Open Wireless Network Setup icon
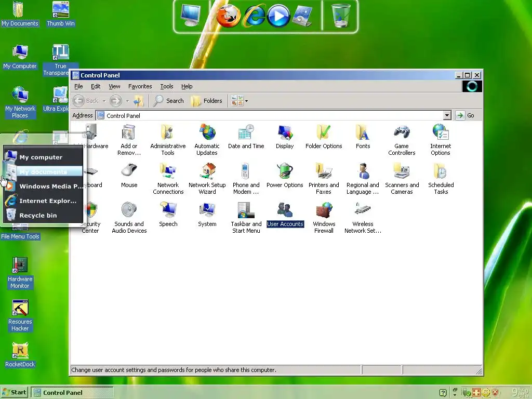This screenshot has height=399, width=532. 363,218
